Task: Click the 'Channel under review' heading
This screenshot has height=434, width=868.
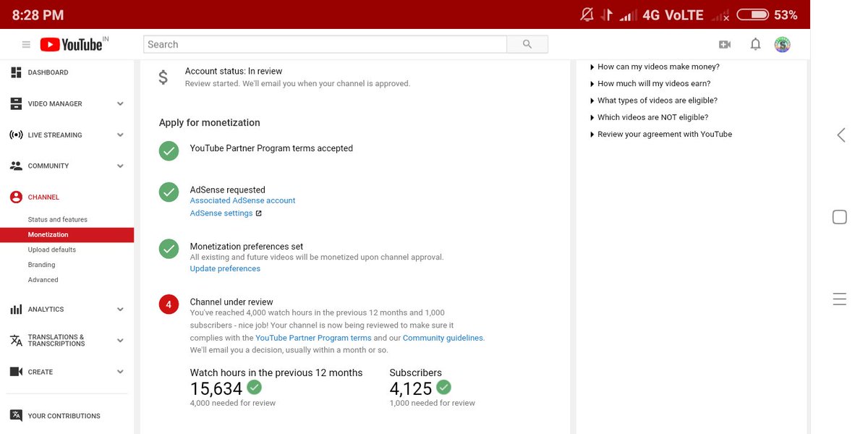Action: click(x=231, y=302)
